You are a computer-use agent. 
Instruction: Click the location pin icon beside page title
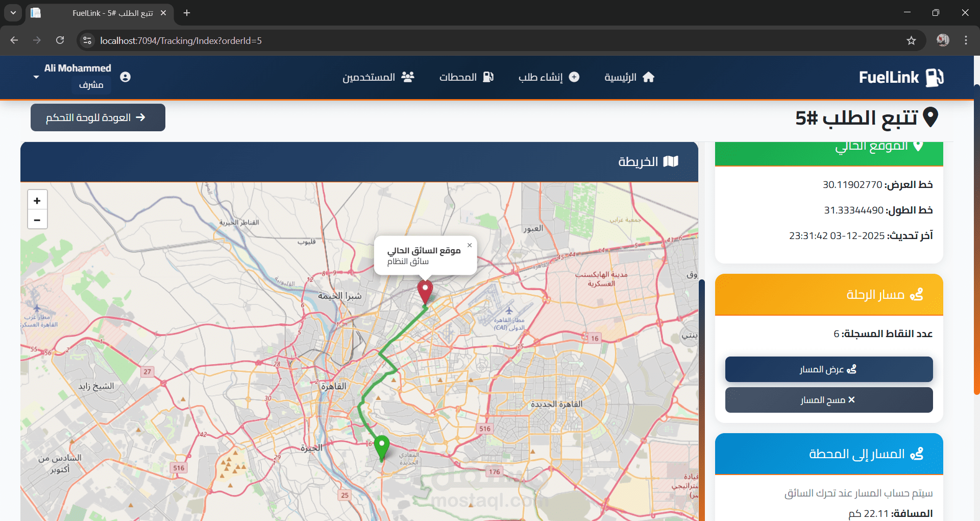click(930, 117)
